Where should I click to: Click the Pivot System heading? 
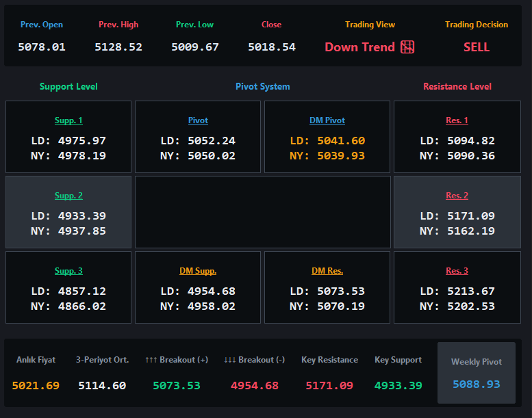263,86
